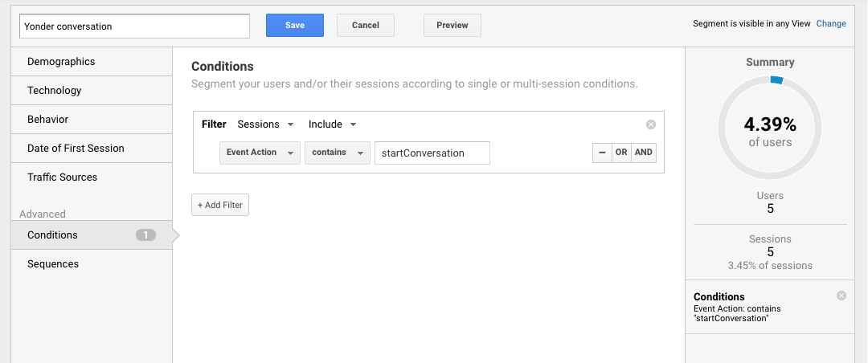Click the Change visibility link

(x=831, y=24)
